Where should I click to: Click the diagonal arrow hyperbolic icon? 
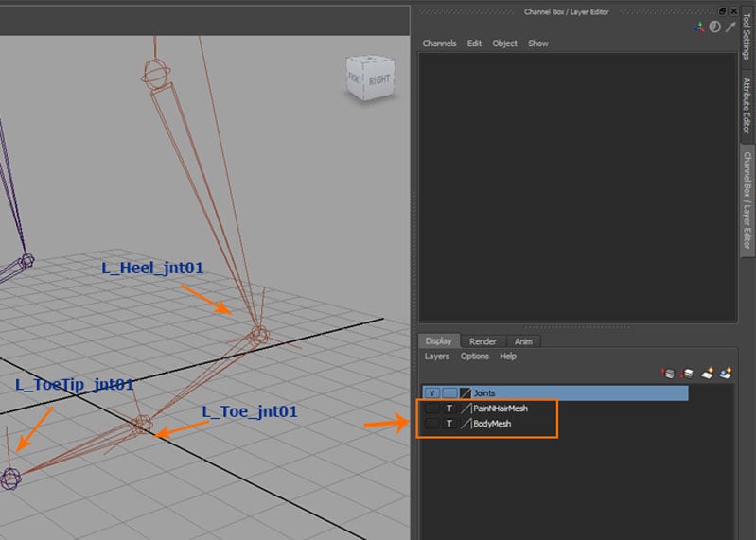pyautogui.click(x=730, y=27)
